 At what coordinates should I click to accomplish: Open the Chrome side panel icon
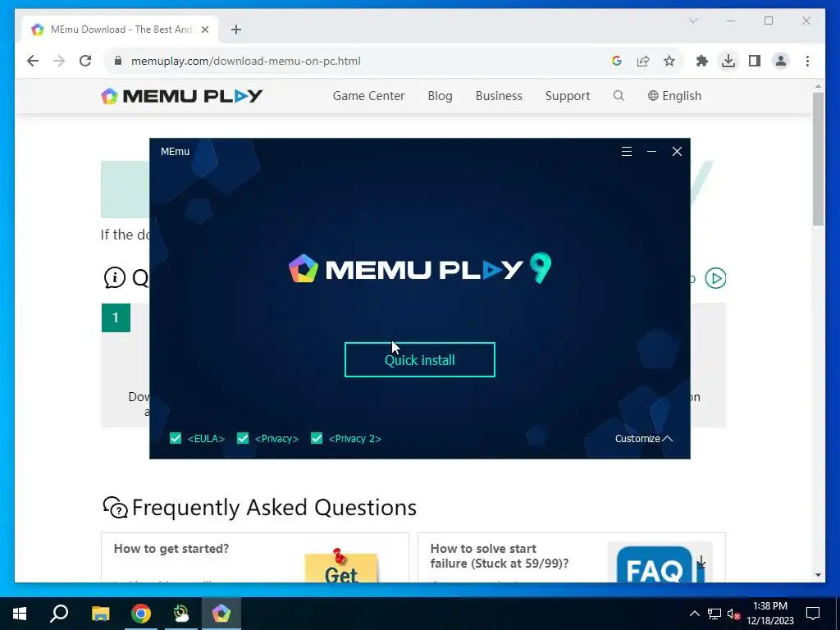tap(755, 61)
